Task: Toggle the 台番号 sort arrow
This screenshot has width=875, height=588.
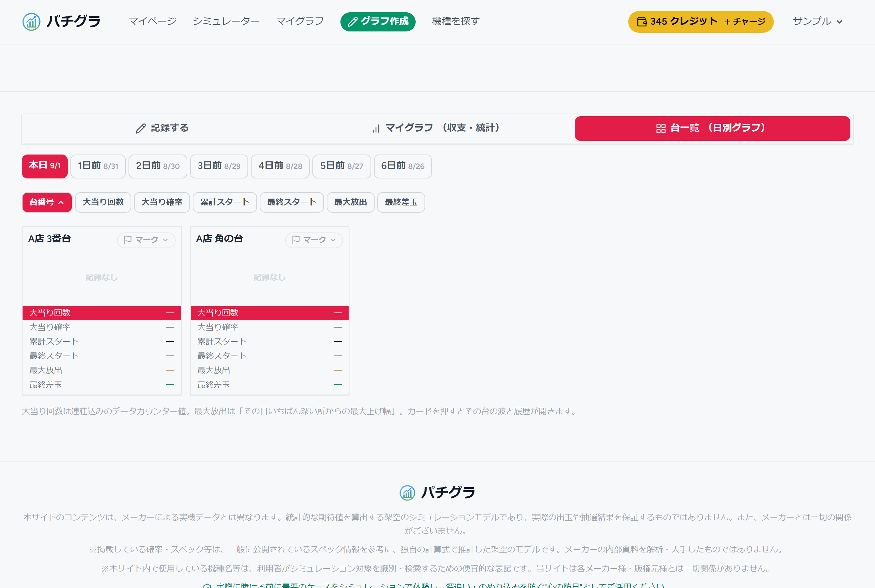Action: tap(61, 202)
